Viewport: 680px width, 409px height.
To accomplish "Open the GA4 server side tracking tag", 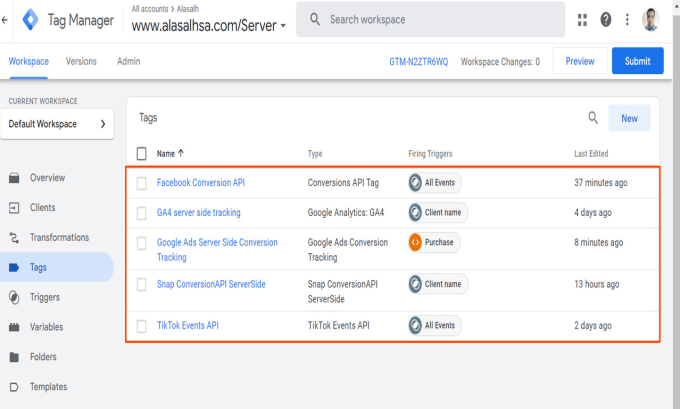I will [199, 213].
